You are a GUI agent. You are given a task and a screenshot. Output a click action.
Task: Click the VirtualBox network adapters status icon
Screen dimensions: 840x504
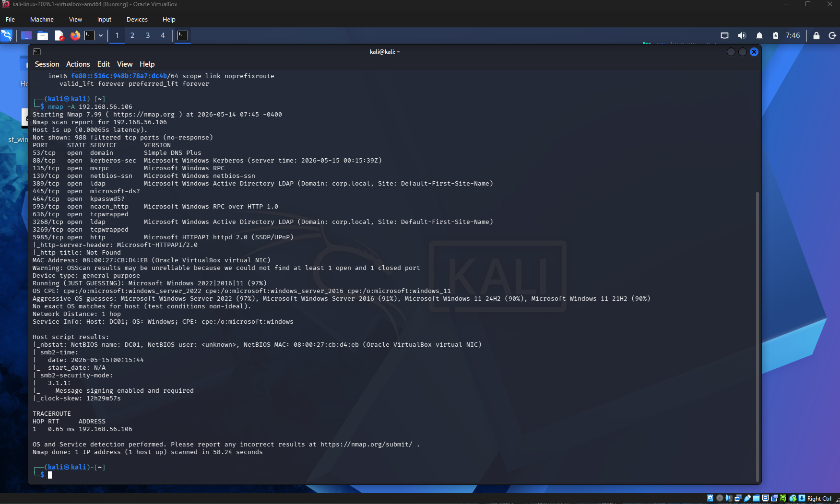(738, 498)
